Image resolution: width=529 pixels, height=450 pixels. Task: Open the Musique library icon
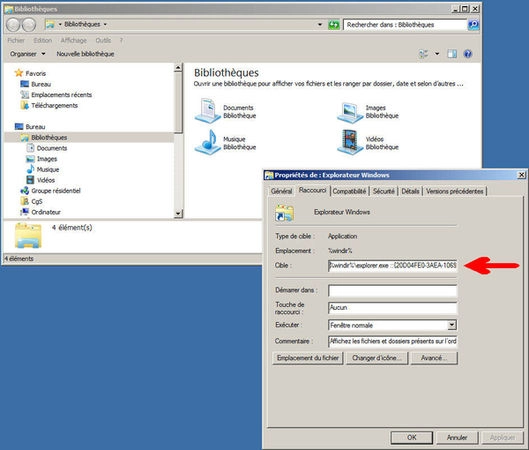tap(207, 142)
